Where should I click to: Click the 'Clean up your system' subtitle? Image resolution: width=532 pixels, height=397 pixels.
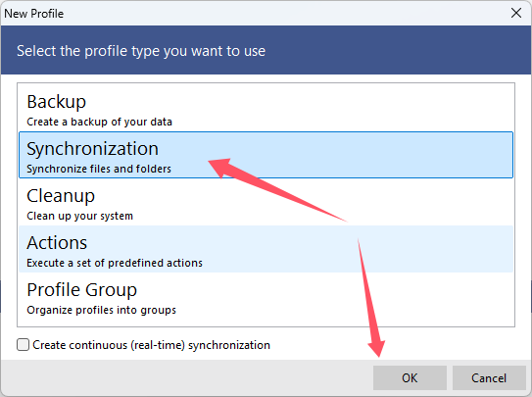(79, 216)
